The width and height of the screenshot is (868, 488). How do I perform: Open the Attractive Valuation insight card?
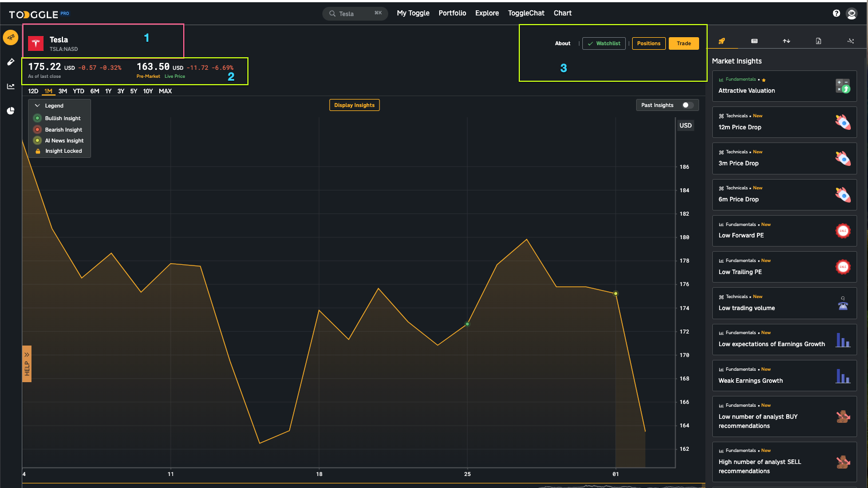point(784,86)
